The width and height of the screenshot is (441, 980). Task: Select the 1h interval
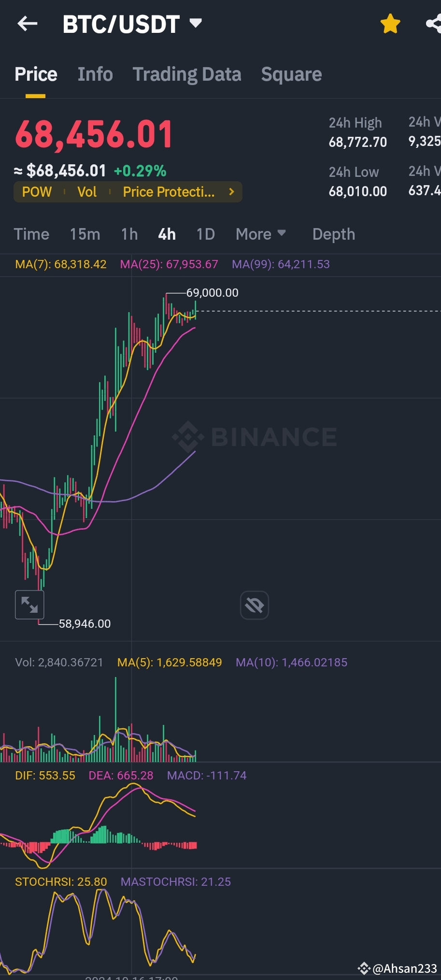click(x=129, y=234)
